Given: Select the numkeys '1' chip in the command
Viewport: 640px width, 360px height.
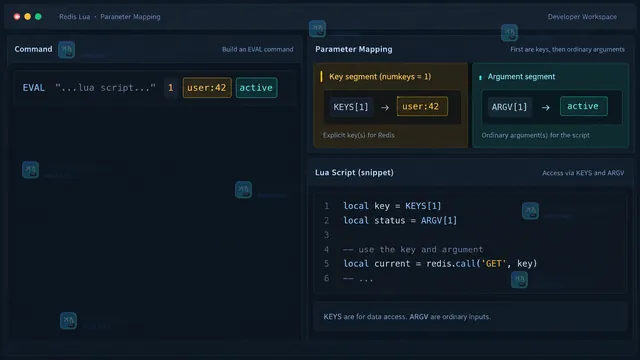Looking at the screenshot, I should 171,88.
